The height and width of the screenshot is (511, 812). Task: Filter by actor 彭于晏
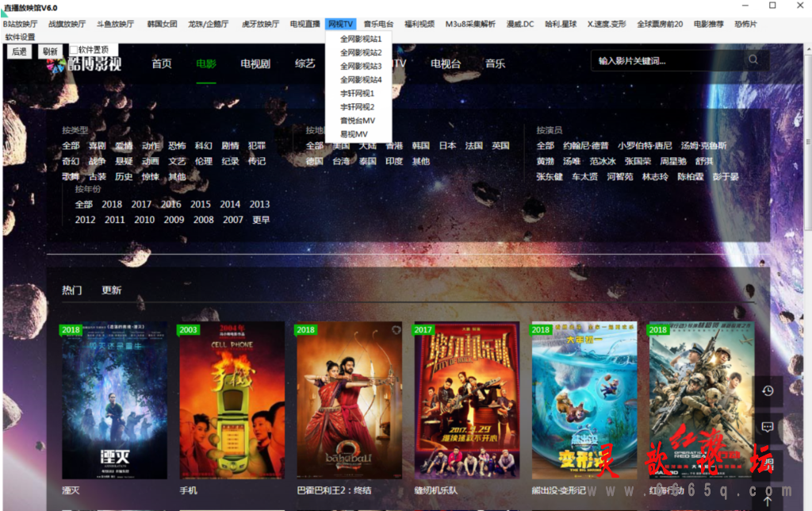(x=726, y=177)
